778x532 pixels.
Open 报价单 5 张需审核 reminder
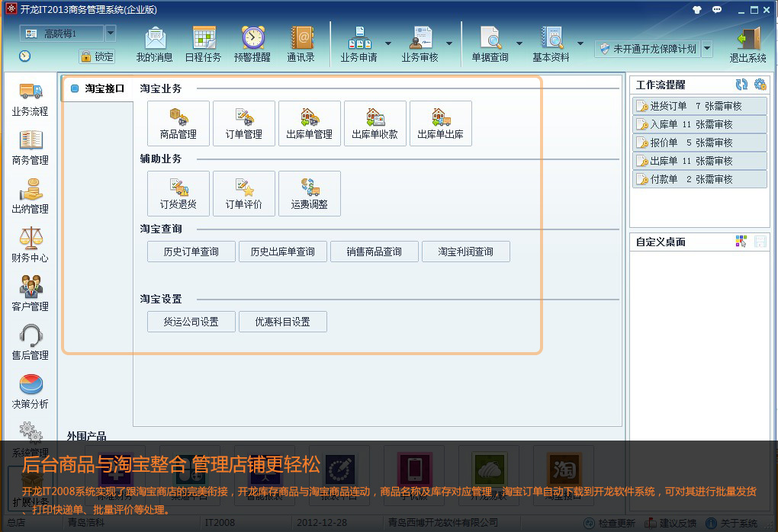click(700, 143)
